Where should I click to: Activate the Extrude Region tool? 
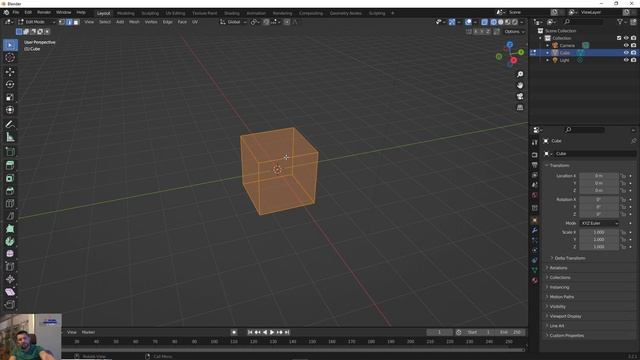pos(10,165)
